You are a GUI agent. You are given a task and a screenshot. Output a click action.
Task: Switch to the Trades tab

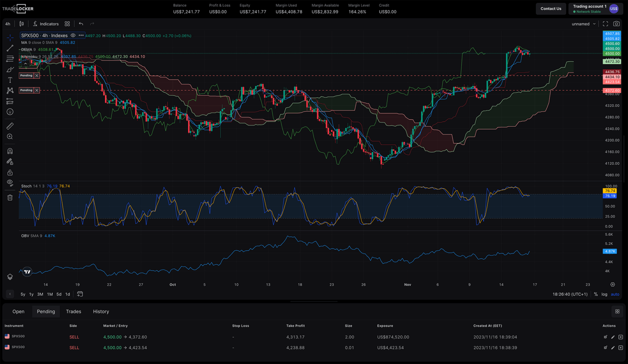[74, 311]
